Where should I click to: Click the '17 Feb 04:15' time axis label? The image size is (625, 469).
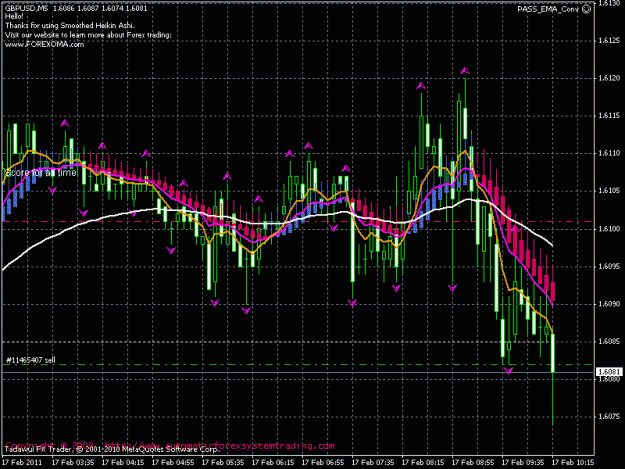tap(123, 463)
